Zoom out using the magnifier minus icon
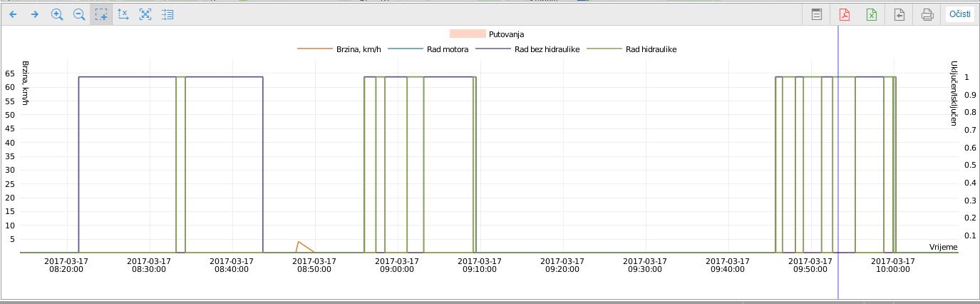 coord(79,14)
